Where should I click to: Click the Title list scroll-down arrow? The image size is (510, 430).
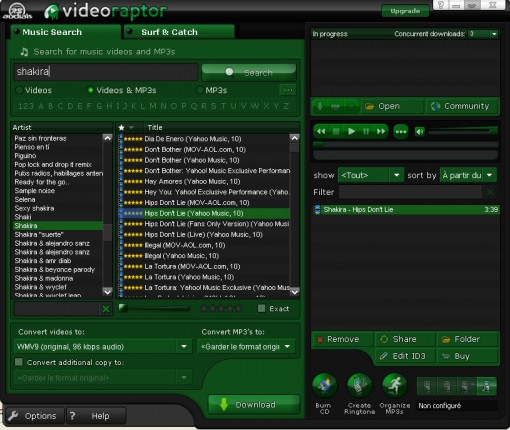(295, 292)
